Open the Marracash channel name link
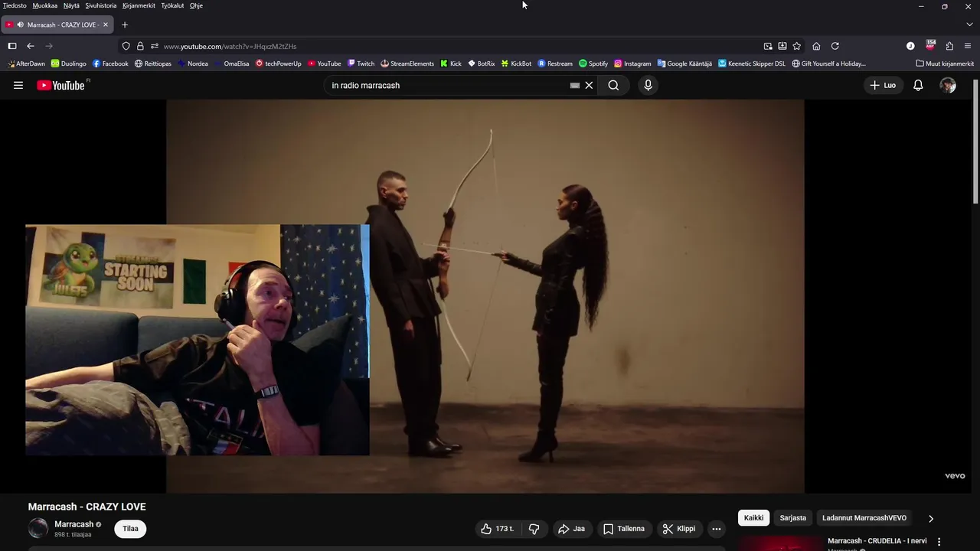The height and width of the screenshot is (551, 980). pos(74,524)
